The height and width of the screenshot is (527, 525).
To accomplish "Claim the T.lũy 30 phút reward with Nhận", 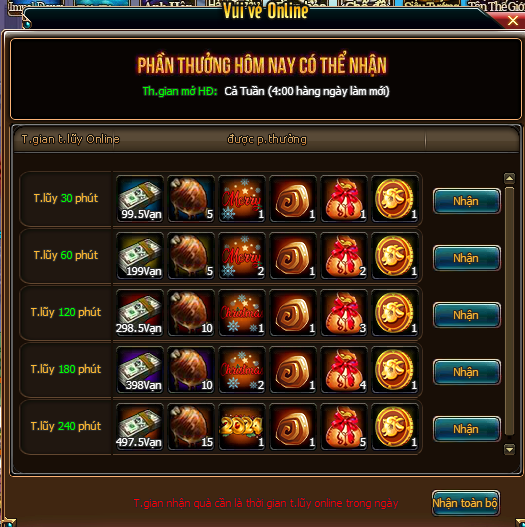I will pyautogui.click(x=467, y=201).
